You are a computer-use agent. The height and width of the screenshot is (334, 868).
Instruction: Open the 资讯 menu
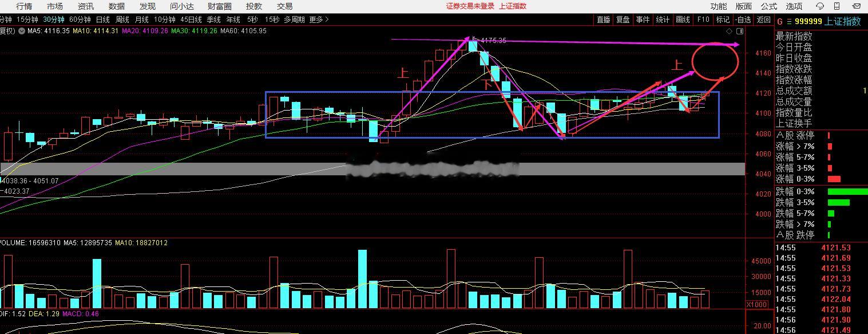[86, 6]
